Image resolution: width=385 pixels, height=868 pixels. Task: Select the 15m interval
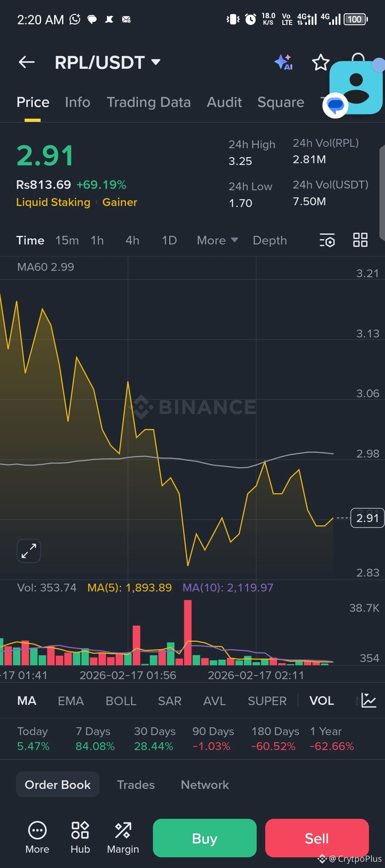pyautogui.click(x=67, y=240)
